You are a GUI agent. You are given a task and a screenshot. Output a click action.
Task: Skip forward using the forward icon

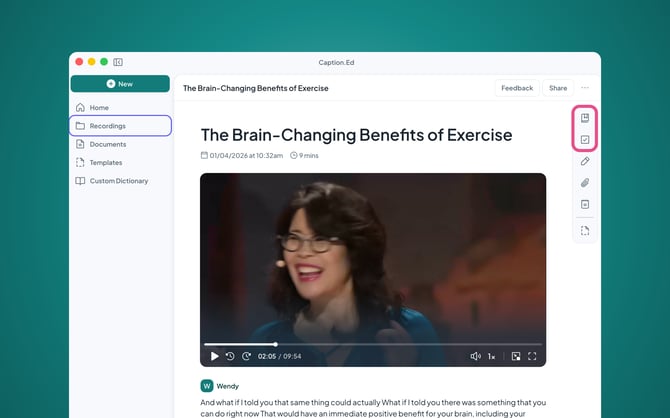coord(247,356)
